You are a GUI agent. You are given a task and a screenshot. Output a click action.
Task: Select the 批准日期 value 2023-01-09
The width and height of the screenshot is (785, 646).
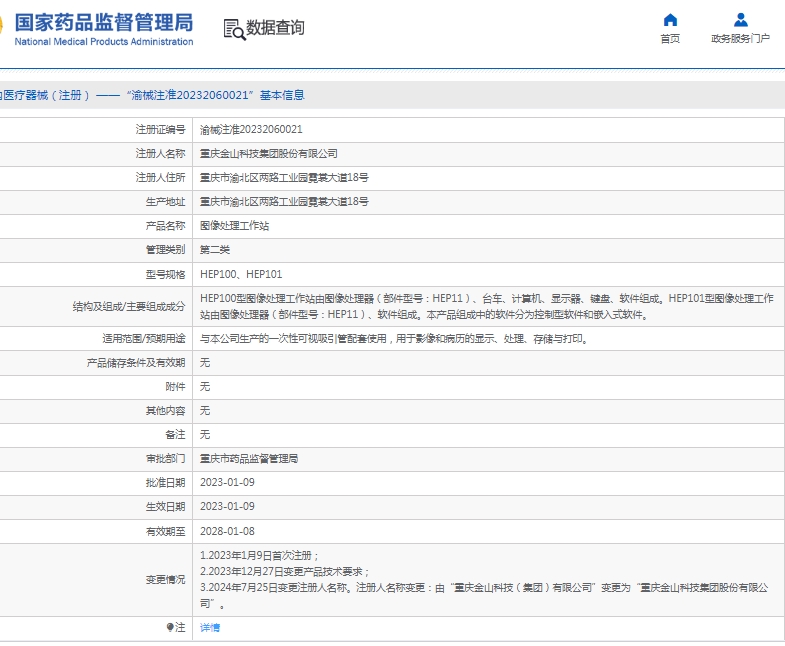tap(227, 483)
